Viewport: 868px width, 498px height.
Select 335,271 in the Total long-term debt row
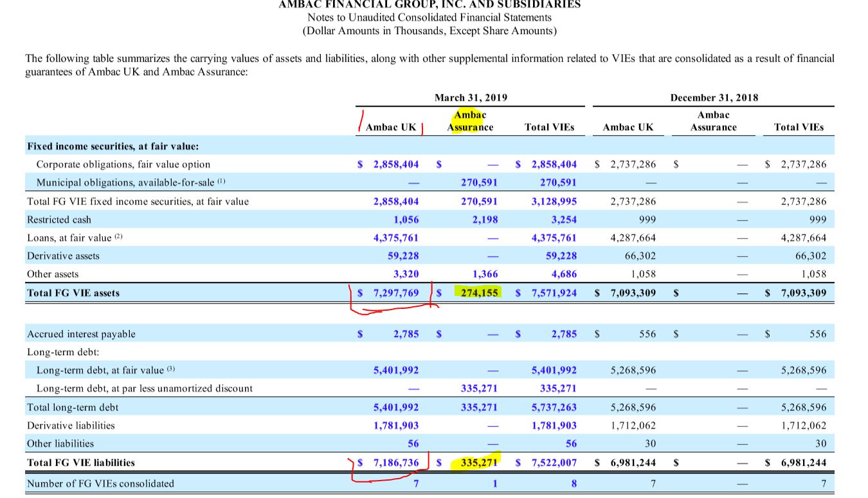(x=480, y=407)
